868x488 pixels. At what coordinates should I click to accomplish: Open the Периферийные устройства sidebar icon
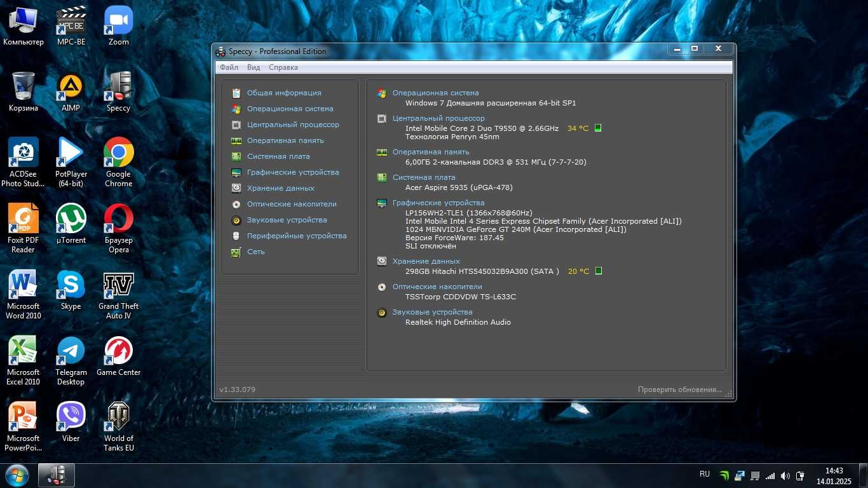pyautogui.click(x=236, y=236)
